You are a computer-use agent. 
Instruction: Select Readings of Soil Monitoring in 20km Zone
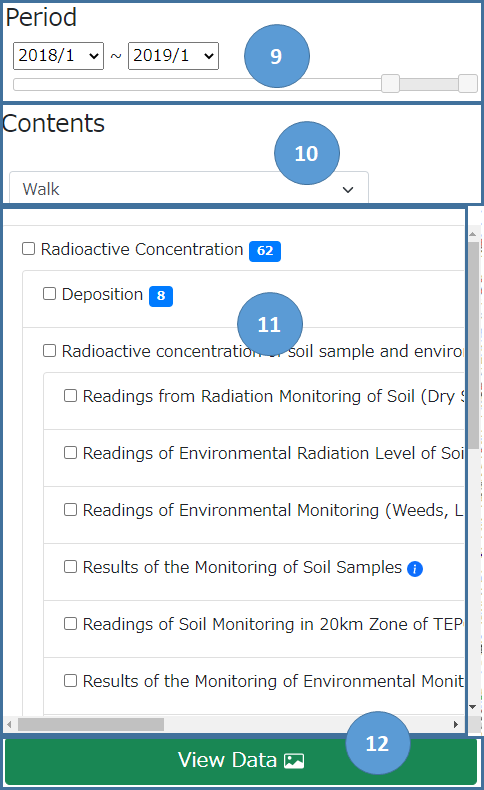[x=71, y=624]
